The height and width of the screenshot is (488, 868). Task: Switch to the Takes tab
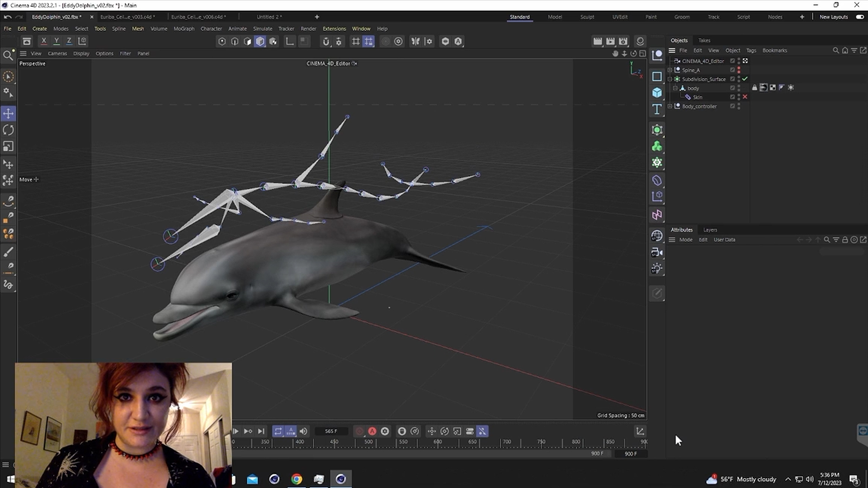704,40
